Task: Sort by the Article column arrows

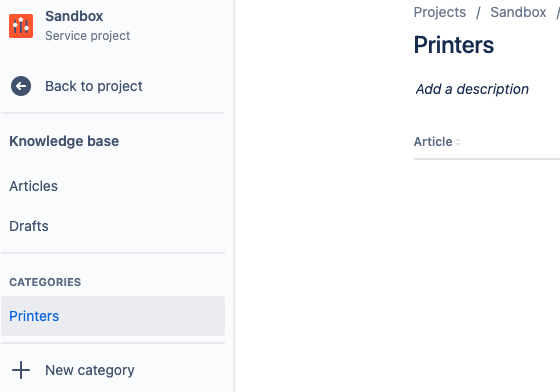Action: point(458,142)
